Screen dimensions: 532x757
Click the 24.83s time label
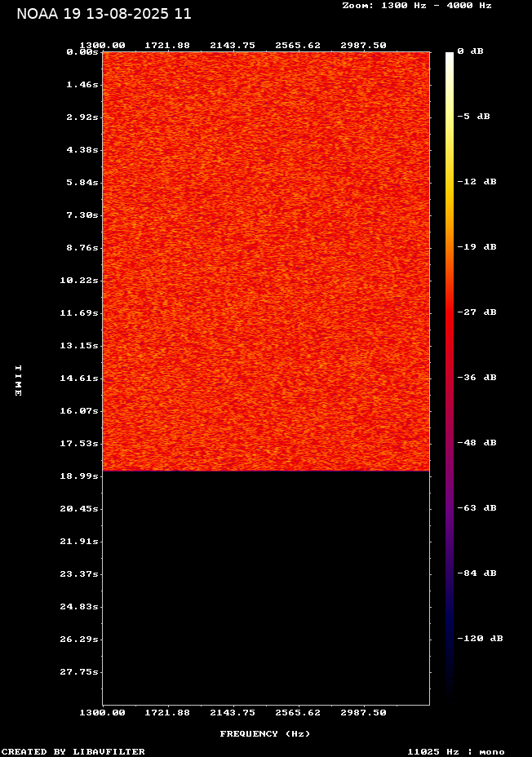coord(79,606)
